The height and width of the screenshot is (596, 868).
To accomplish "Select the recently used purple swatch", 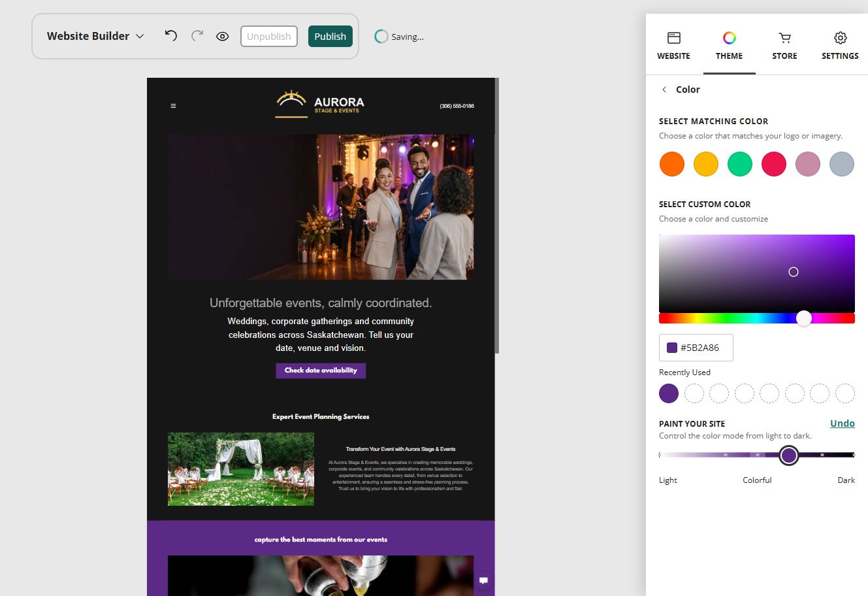I will (669, 393).
